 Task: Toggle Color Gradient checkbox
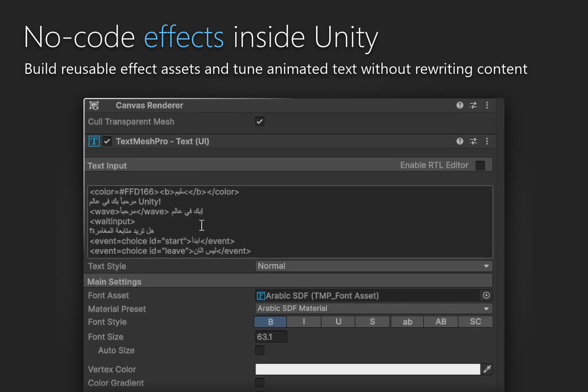coord(260,383)
